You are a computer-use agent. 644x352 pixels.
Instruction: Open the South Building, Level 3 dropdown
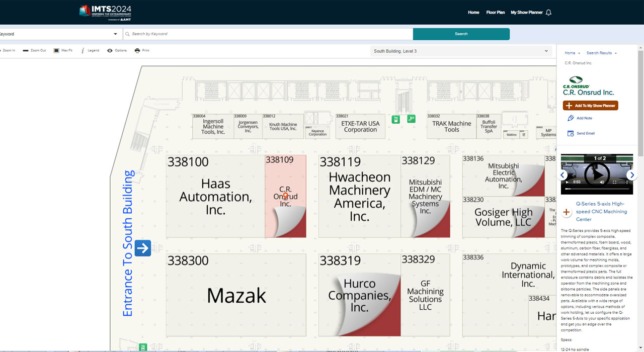pyautogui.click(x=461, y=51)
